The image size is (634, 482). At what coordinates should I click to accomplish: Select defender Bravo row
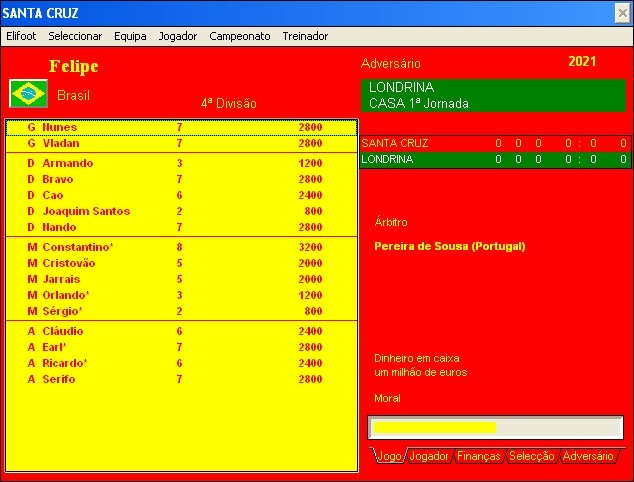click(181, 179)
